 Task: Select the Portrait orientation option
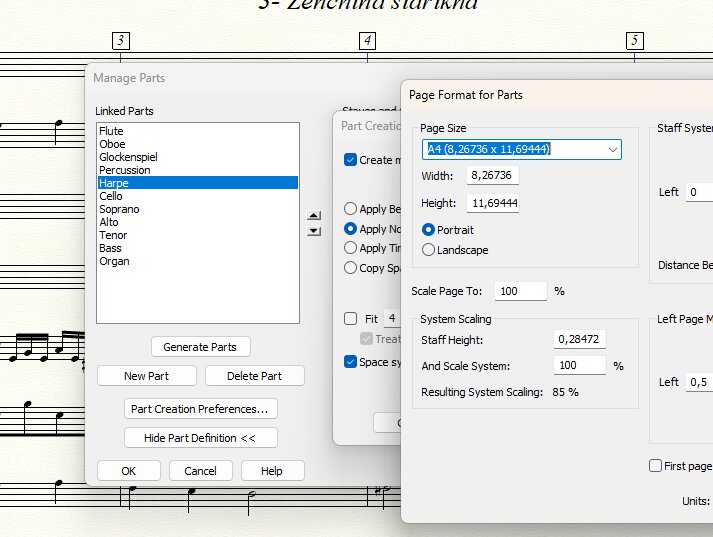click(x=429, y=230)
